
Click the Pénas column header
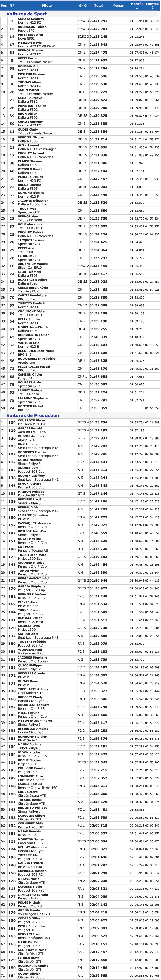pos(119,6)
